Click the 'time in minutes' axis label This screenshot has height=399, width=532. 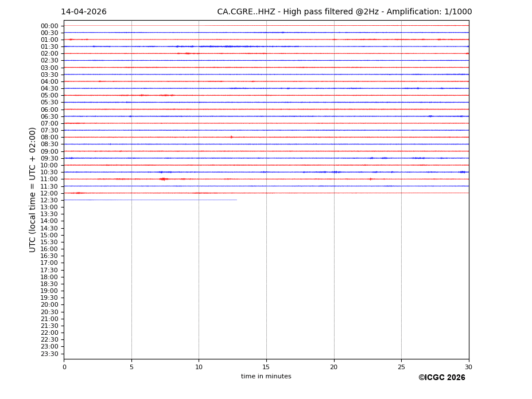point(266,377)
